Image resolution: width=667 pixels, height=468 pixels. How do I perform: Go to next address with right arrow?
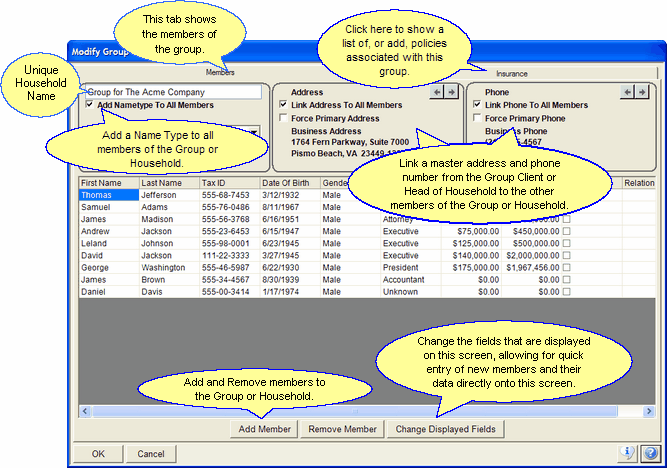click(x=451, y=92)
